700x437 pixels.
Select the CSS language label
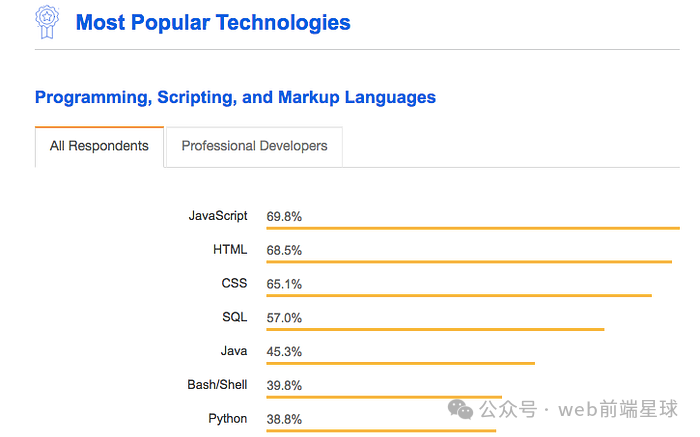(x=234, y=284)
